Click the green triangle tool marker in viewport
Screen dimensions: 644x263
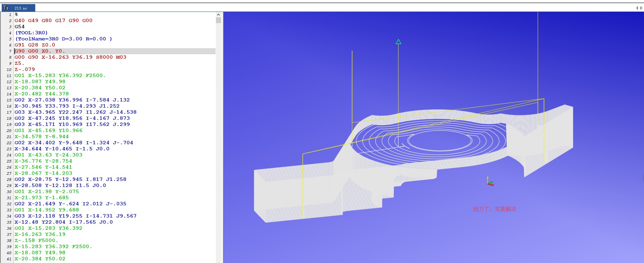[x=398, y=42]
